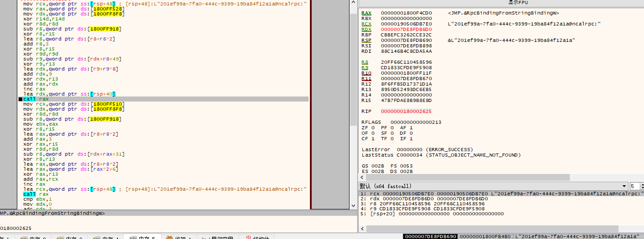Select the RAX register value 00000001800F4CD0

(406, 13)
